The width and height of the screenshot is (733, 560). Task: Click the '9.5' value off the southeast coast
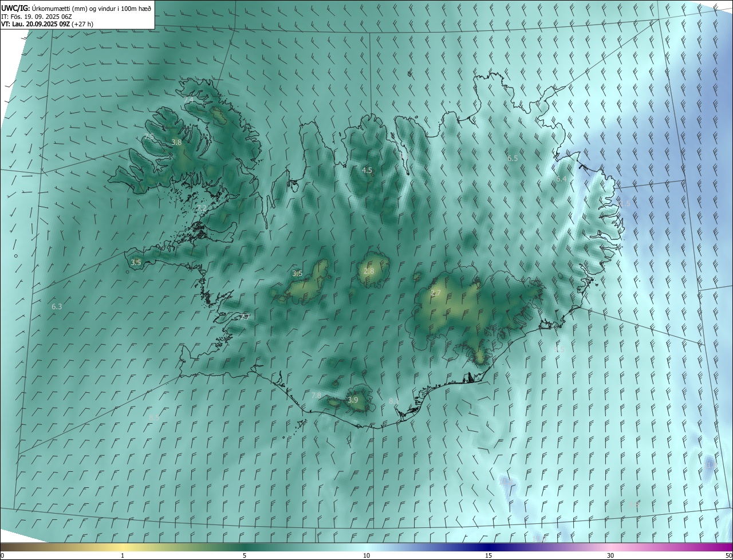(x=559, y=350)
